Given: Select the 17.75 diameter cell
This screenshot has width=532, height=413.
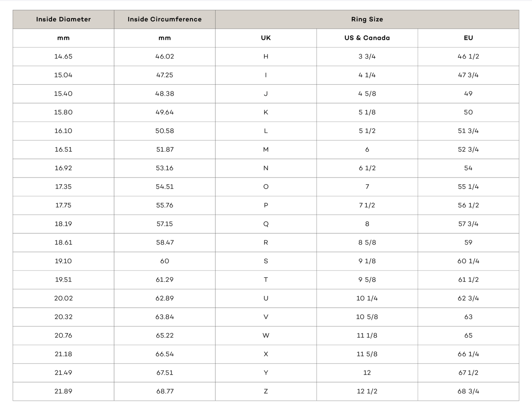Looking at the screenshot, I should pos(63,206).
